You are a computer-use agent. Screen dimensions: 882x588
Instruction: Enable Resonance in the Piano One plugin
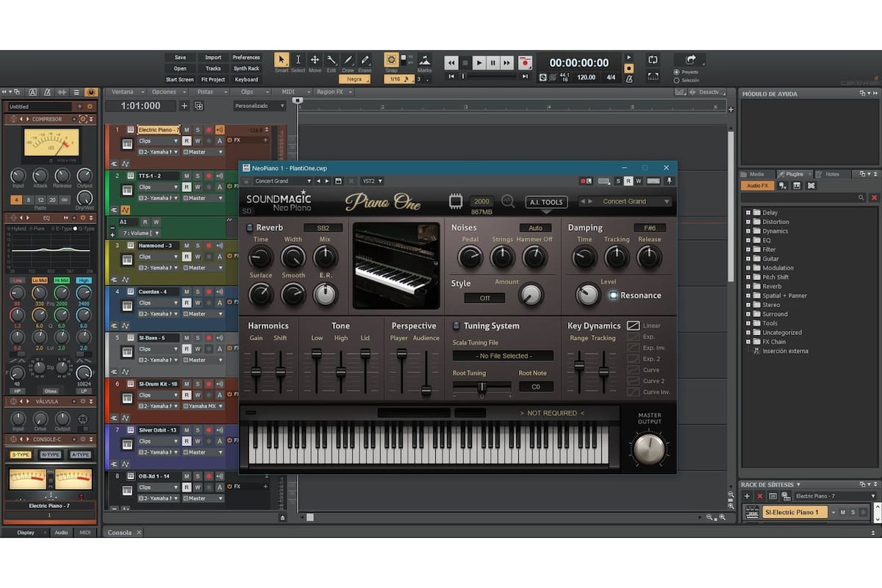click(x=614, y=295)
